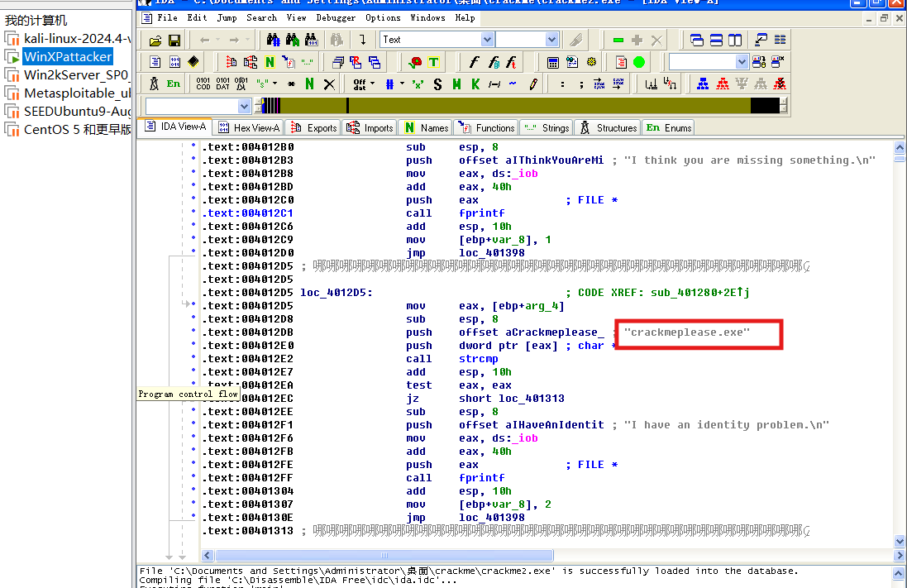Switch to the Functions tab
The image size is (907, 588).
pyautogui.click(x=486, y=128)
